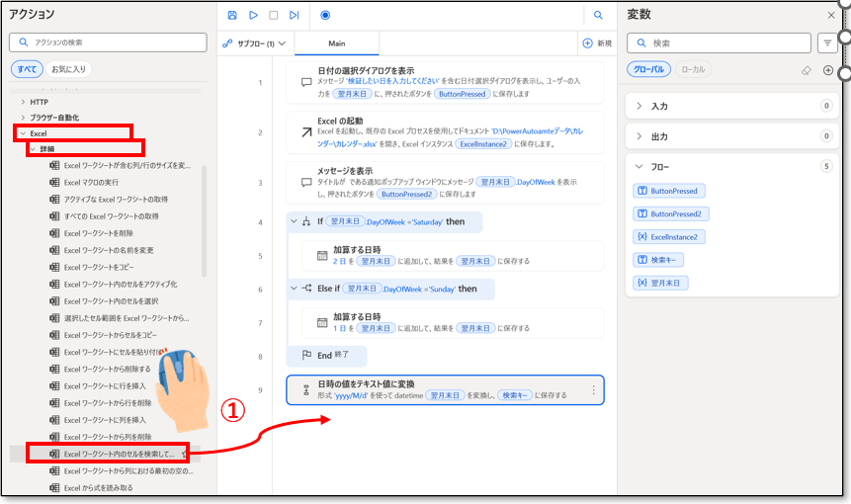This screenshot has width=851, height=504.
Task: Open flow search with the magnifier icon
Action: (x=598, y=15)
